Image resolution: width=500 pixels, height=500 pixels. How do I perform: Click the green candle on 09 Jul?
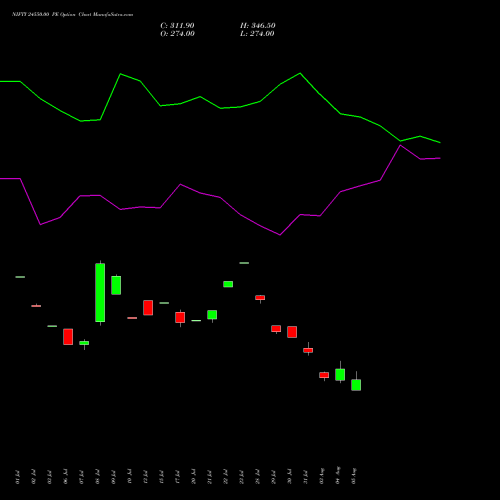(116, 285)
